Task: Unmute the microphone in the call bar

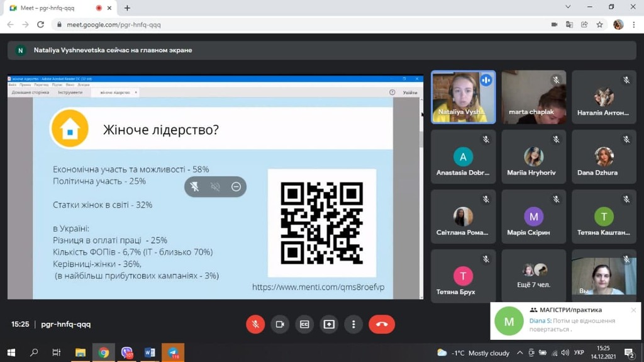Action: [x=255, y=324]
